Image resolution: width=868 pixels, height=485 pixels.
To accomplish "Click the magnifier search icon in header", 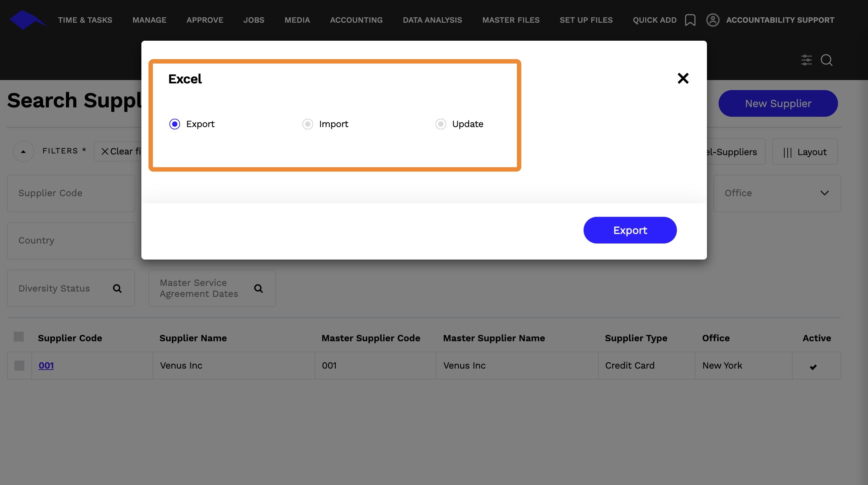I will (x=826, y=60).
